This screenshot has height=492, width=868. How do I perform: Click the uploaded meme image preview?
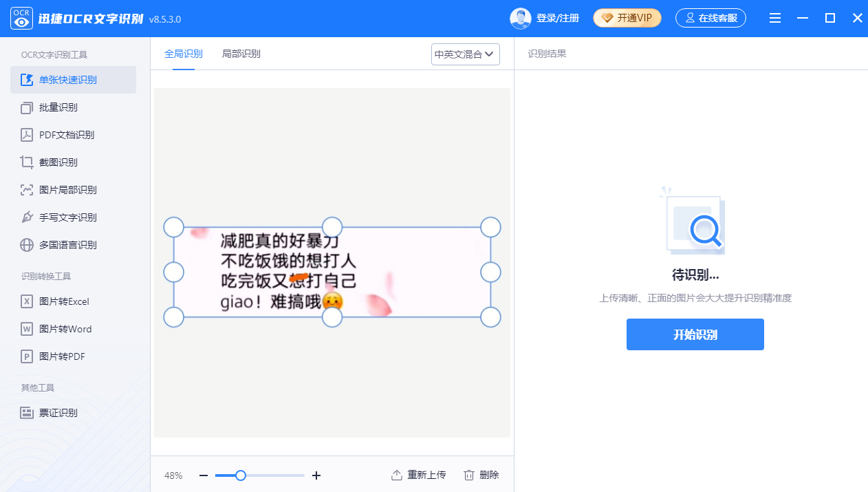click(x=332, y=272)
